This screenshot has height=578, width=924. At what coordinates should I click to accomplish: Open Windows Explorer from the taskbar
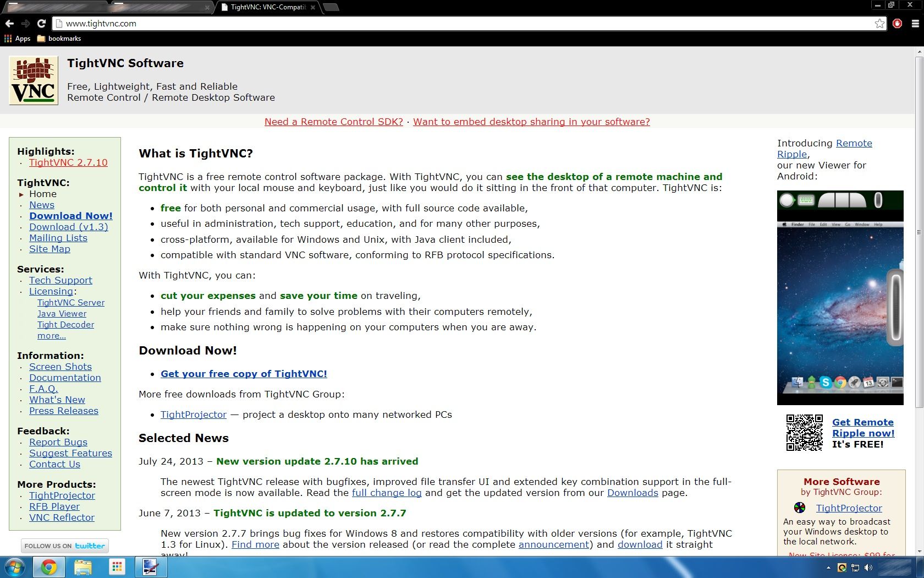coord(83,568)
